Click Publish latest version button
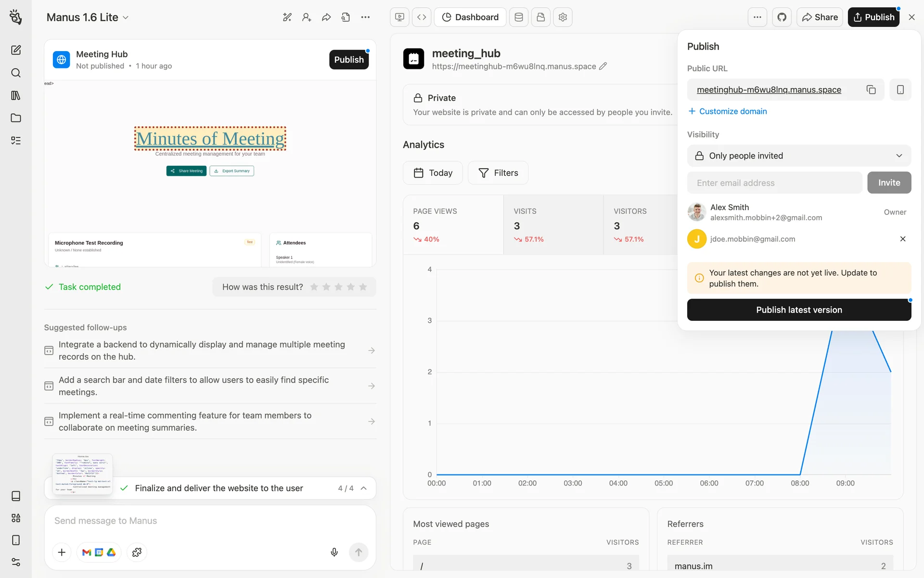This screenshot has height=578, width=924. (x=799, y=310)
